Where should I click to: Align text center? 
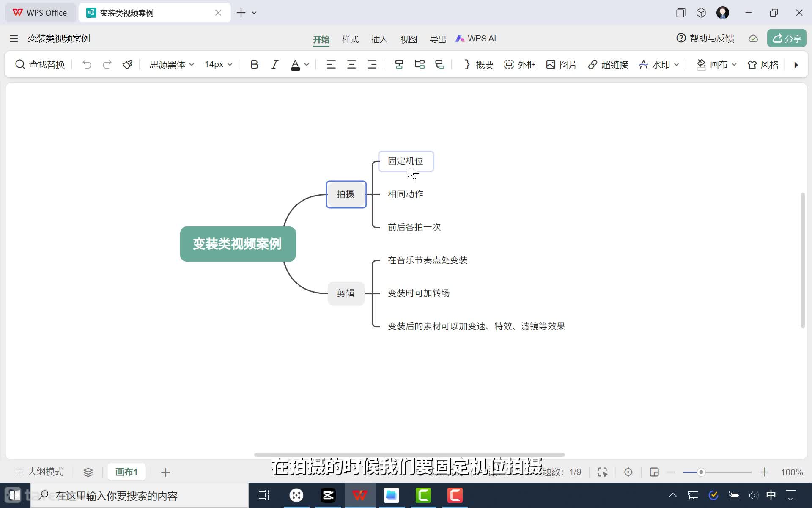pos(351,64)
